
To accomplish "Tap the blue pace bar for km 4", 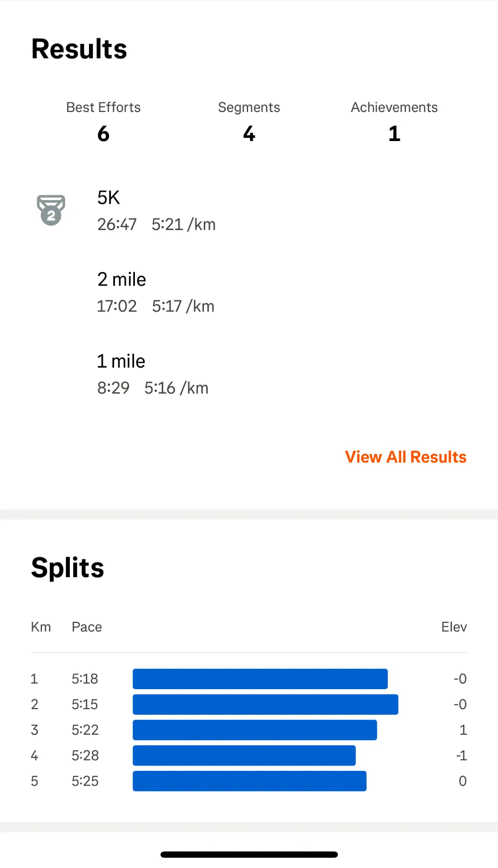I will pos(244,756).
